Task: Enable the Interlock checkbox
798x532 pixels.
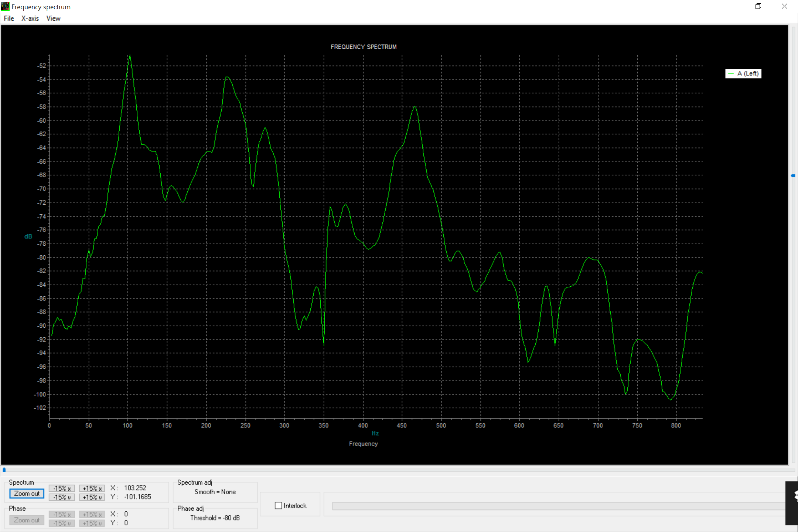Action: [x=279, y=506]
